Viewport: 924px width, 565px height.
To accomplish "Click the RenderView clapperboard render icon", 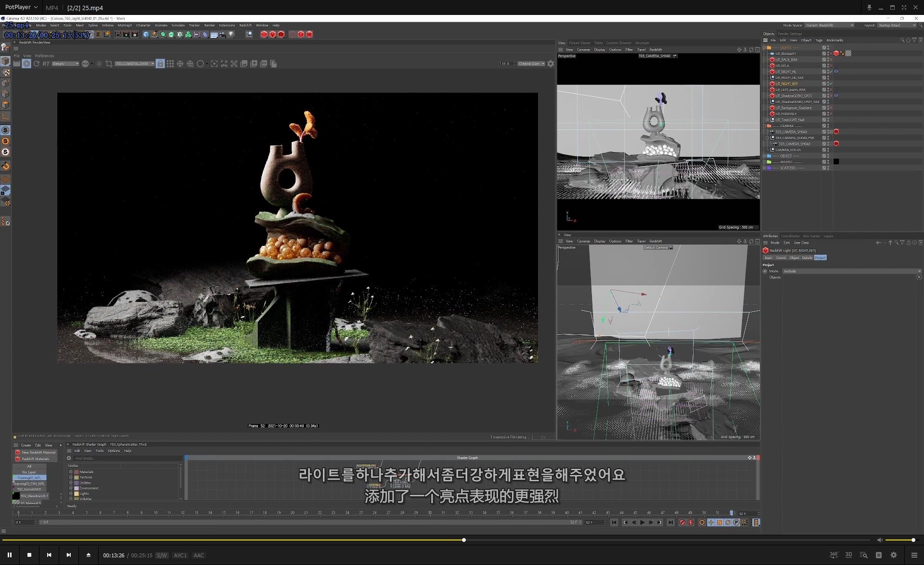I will point(17,64).
